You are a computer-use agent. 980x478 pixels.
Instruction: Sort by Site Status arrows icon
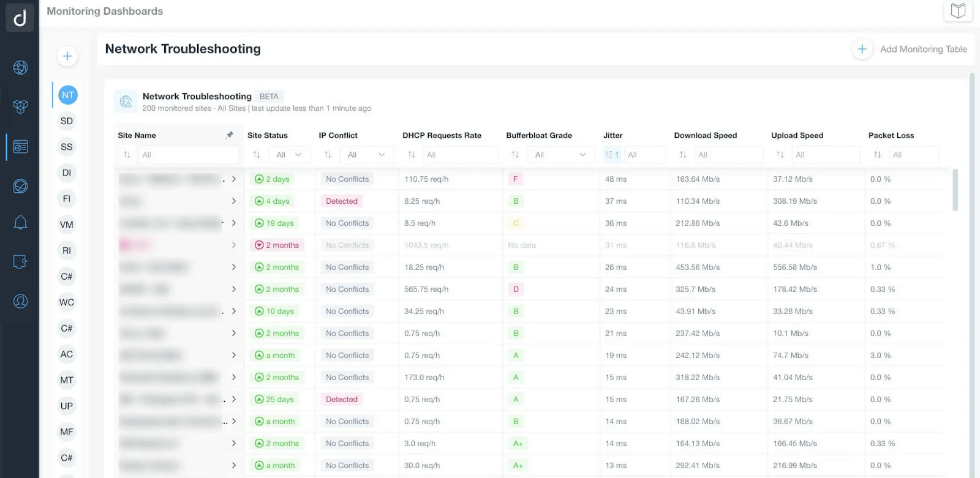click(x=257, y=155)
